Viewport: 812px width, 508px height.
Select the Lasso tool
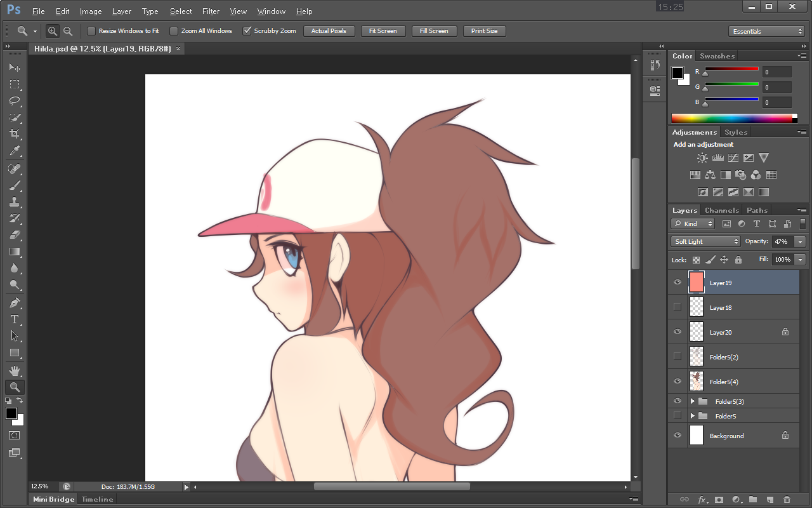(14, 101)
